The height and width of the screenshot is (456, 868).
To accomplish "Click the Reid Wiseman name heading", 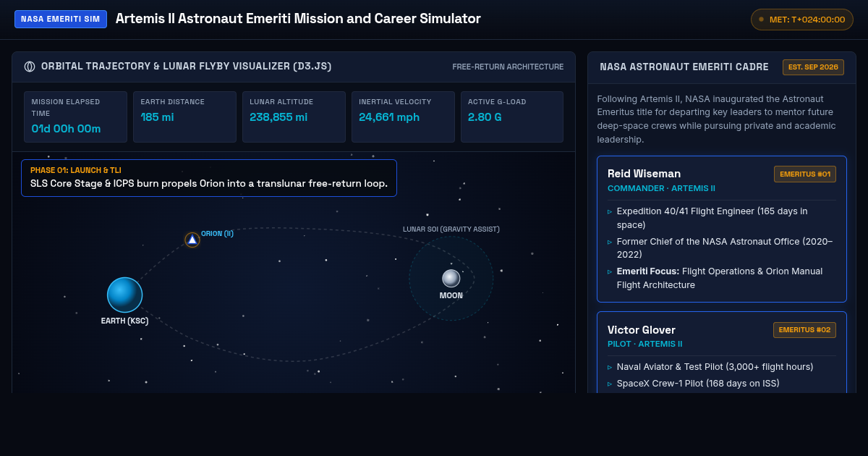I will point(644,174).
